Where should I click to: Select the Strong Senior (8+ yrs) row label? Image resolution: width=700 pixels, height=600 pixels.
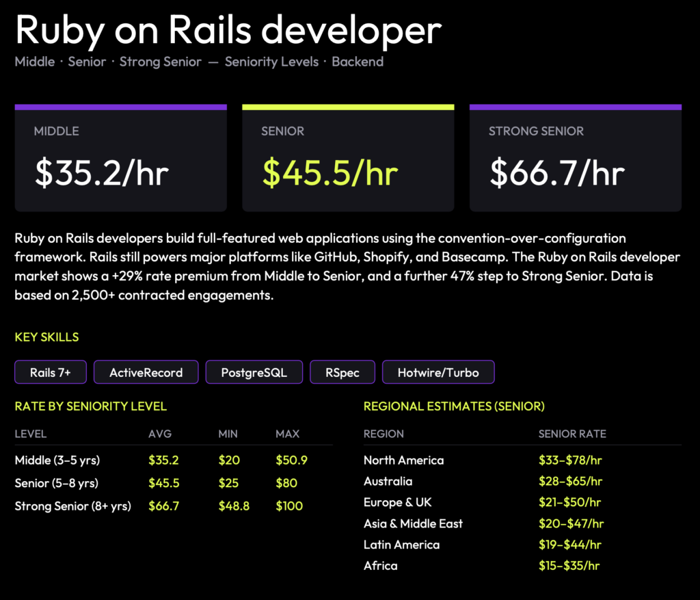pos(72,506)
